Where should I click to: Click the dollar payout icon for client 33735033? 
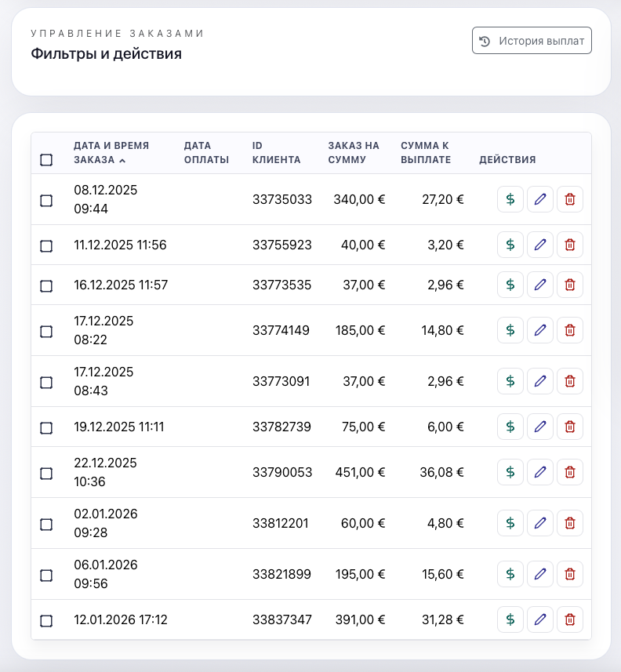point(510,199)
